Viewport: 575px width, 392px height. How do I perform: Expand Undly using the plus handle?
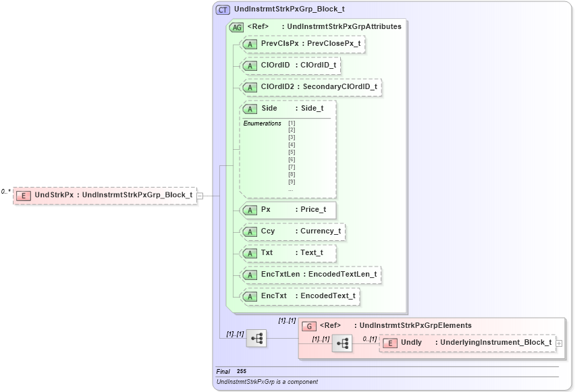tap(559, 343)
